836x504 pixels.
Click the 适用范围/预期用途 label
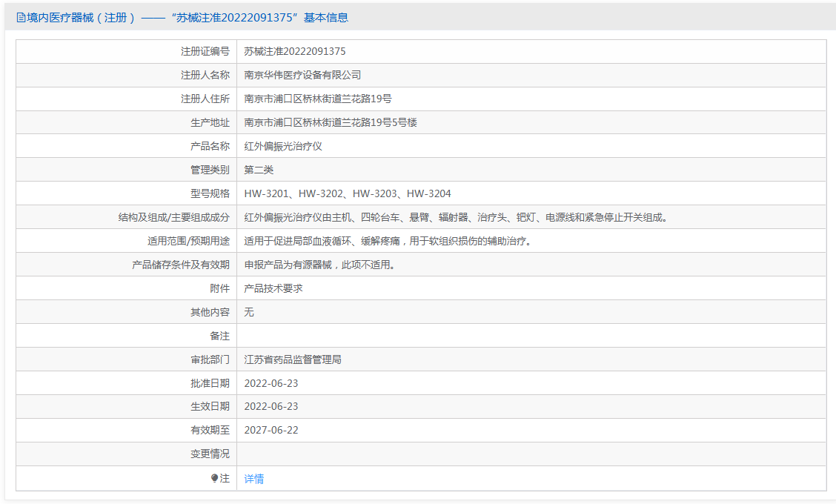189,241
